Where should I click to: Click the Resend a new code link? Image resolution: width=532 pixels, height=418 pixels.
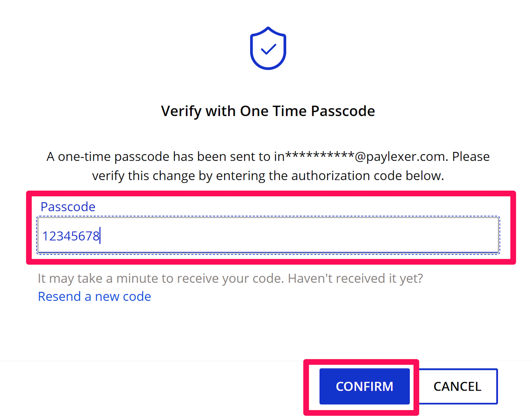tap(94, 297)
